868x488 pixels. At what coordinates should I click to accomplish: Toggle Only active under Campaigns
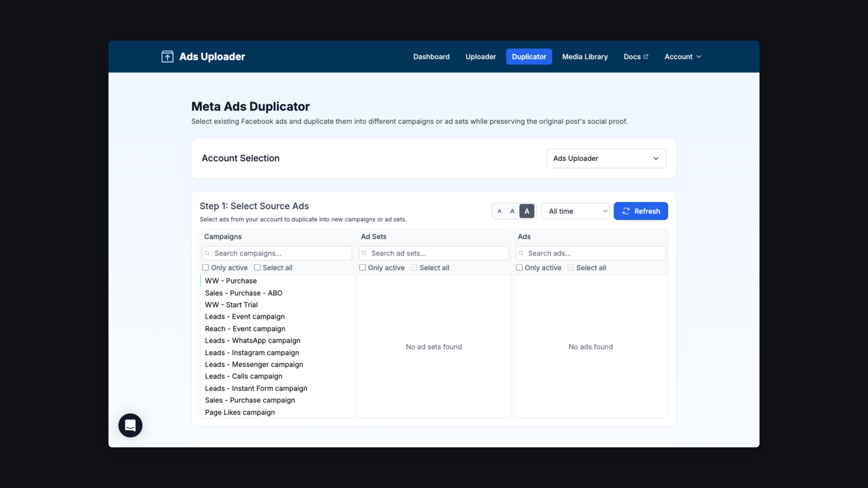[x=205, y=267]
